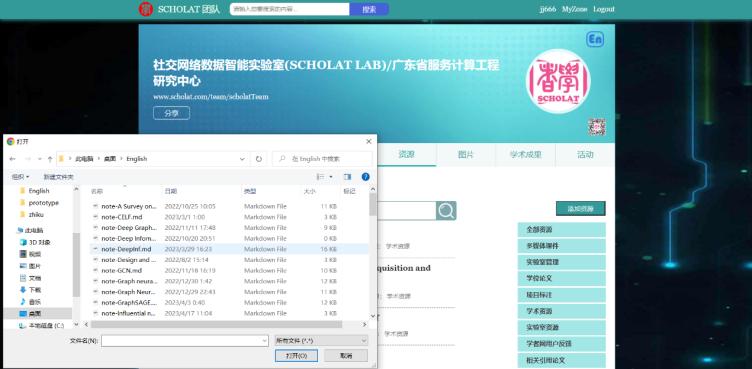Open the blue help question mark icon
This screenshot has height=369, width=752.
365,177
